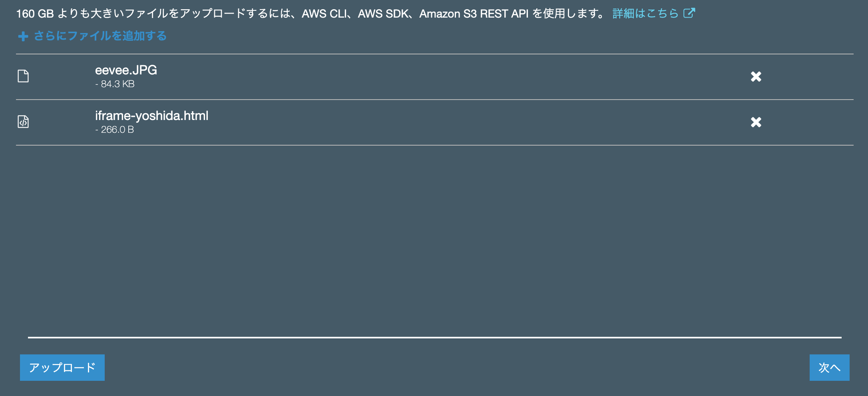Click the 84.3 KB file size text
Viewport: 868px width, 396px height.
pos(117,84)
